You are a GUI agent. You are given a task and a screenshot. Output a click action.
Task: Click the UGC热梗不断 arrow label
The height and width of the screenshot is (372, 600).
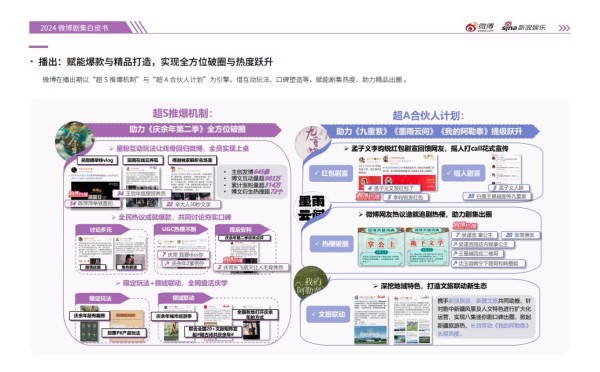tap(181, 229)
